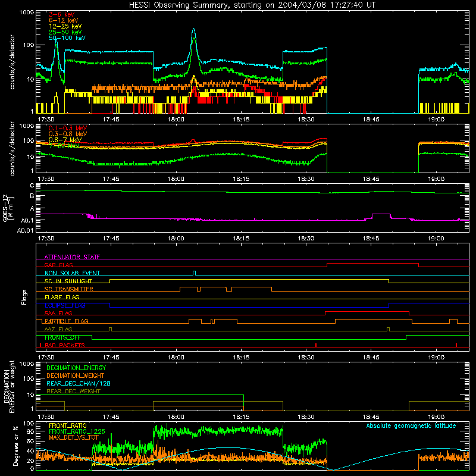This screenshot has width=476, height=476.
Task: Click the red BAD_PACKETS label
Action: [65, 345]
